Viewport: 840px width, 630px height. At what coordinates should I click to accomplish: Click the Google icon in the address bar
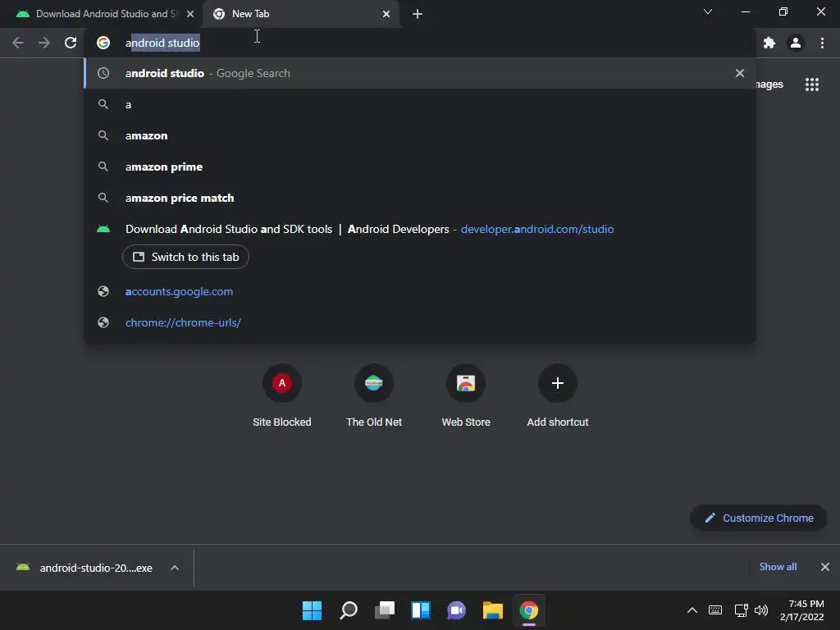click(x=103, y=43)
